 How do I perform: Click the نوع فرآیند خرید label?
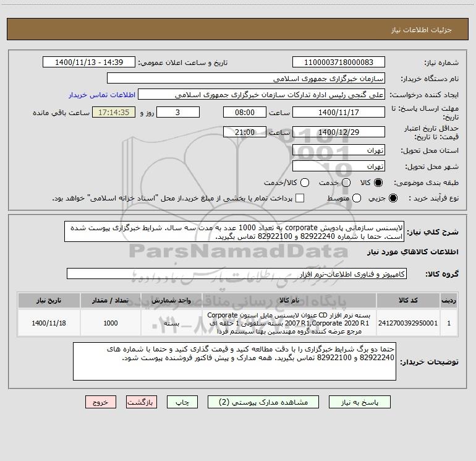click(x=433, y=198)
